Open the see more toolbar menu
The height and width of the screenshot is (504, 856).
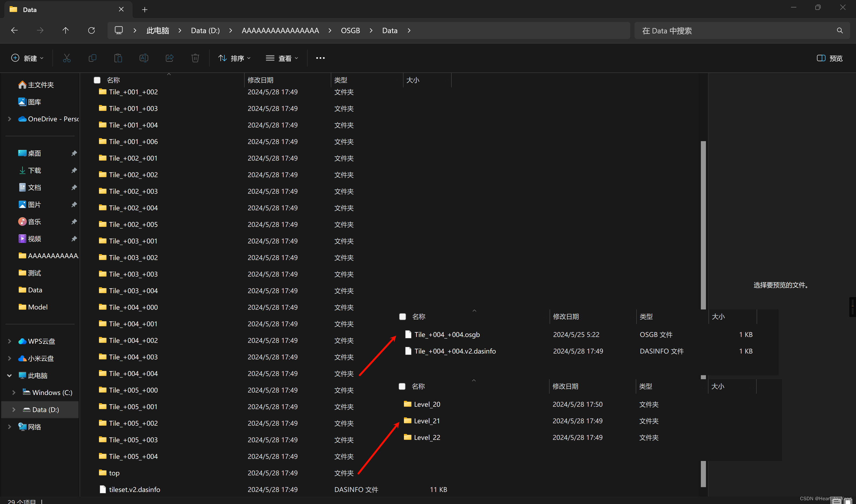click(320, 58)
